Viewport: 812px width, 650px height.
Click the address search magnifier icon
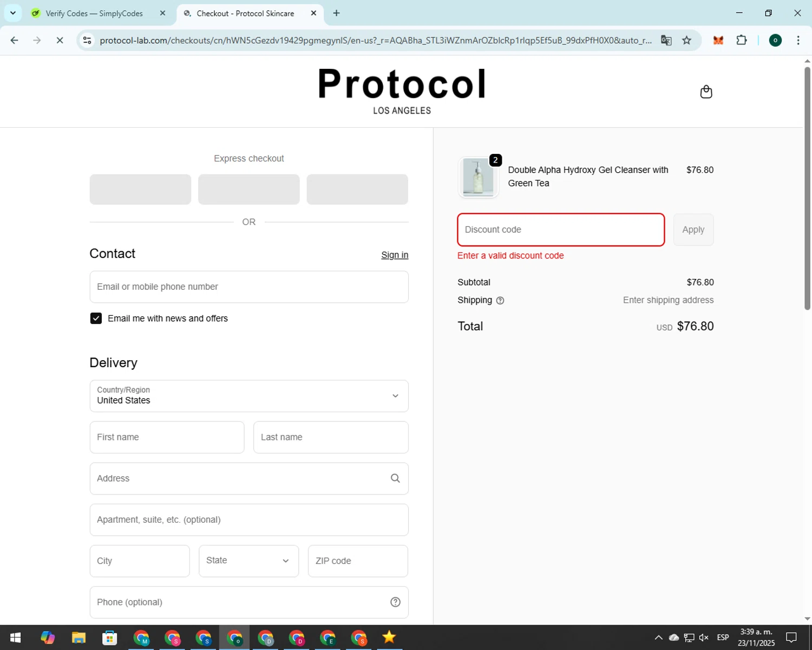[395, 478]
